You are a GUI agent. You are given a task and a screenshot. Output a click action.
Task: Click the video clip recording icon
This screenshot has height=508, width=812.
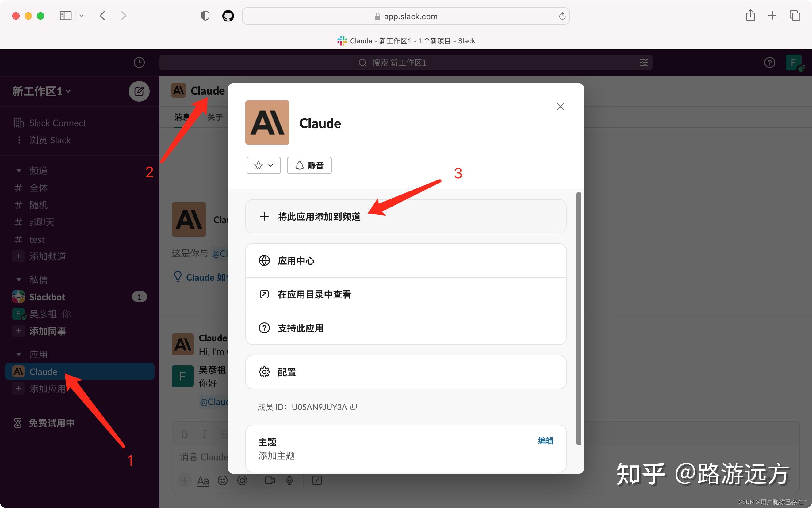(269, 480)
